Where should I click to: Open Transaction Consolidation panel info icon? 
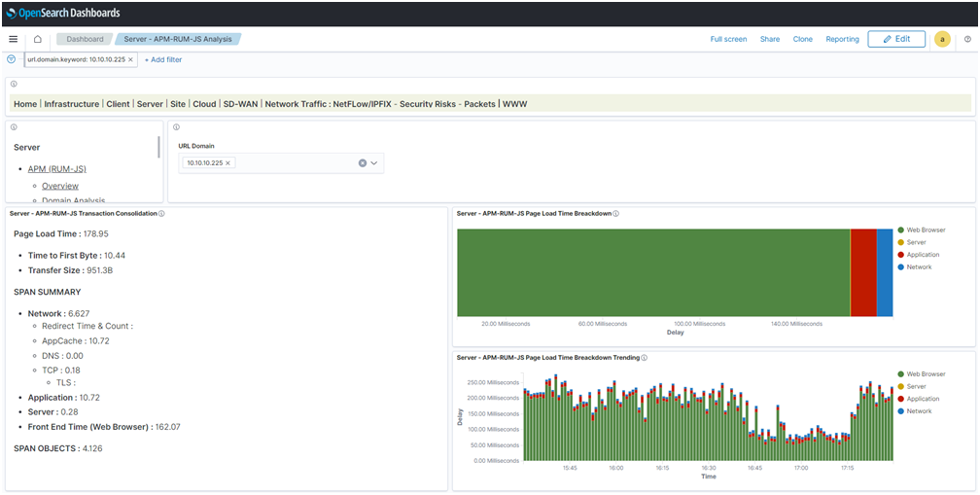[161, 214]
